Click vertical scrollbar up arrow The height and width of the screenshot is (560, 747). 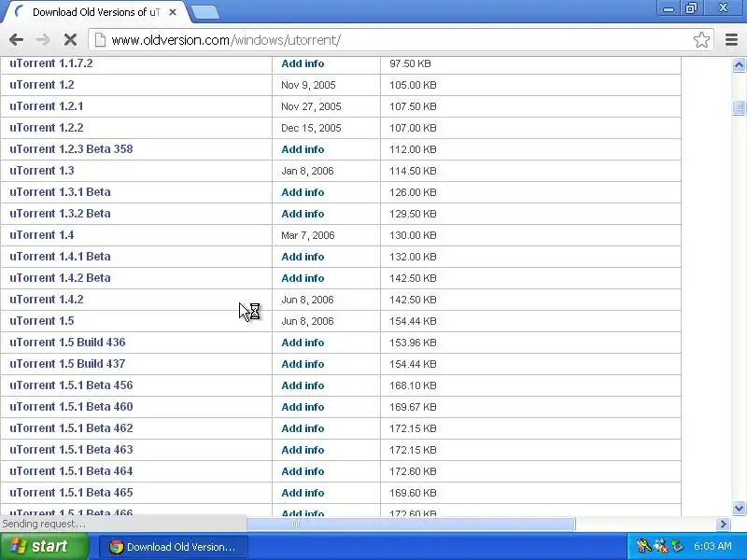coord(739,64)
